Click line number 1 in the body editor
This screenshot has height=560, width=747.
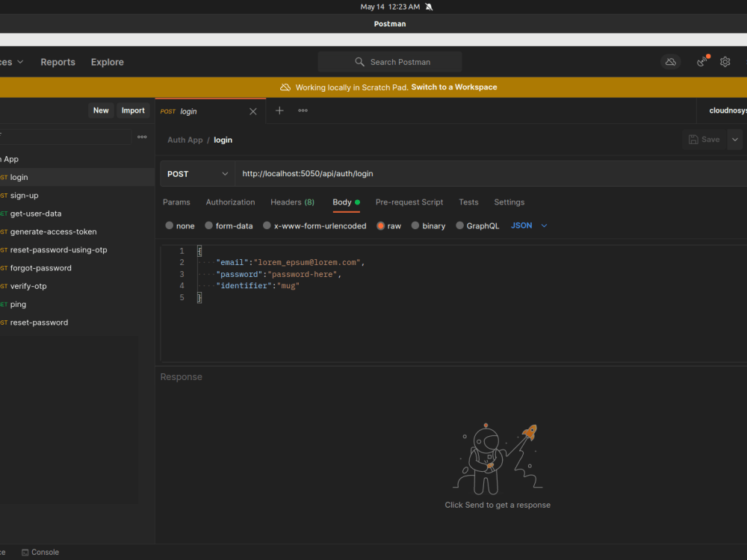click(x=182, y=251)
